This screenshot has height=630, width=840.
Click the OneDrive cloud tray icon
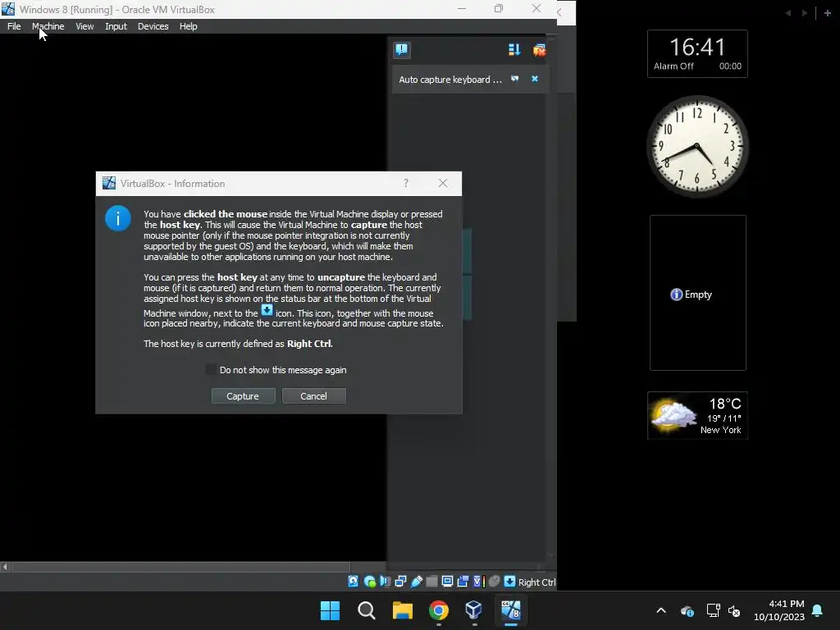click(x=687, y=610)
